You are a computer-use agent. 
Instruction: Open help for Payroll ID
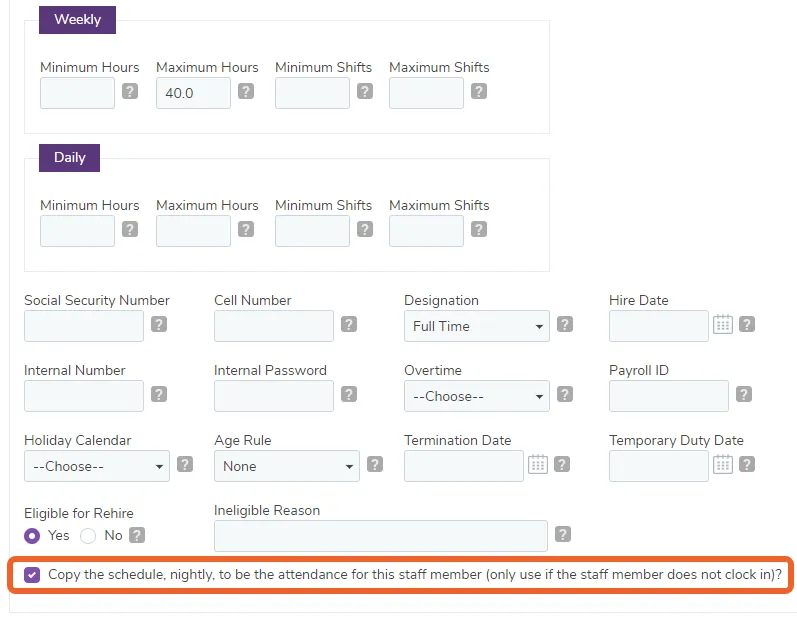(x=744, y=394)
